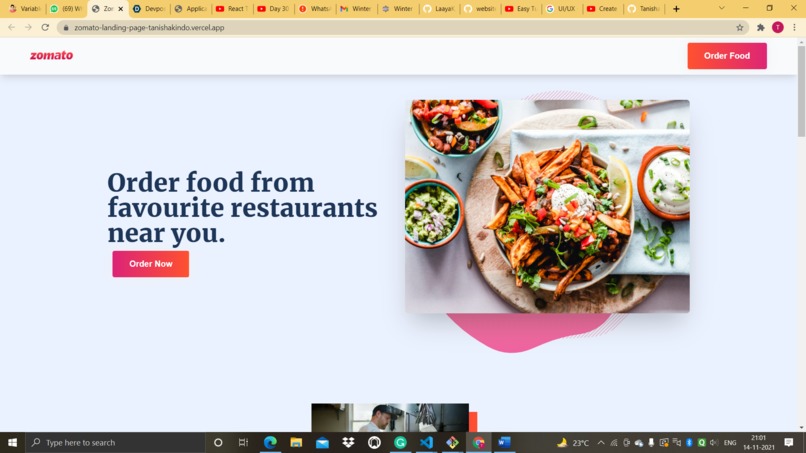Viewport: 806px width, 453px height.
Task: Switch to the Laaya GitHub tab
Action: (x=438, y=9)
